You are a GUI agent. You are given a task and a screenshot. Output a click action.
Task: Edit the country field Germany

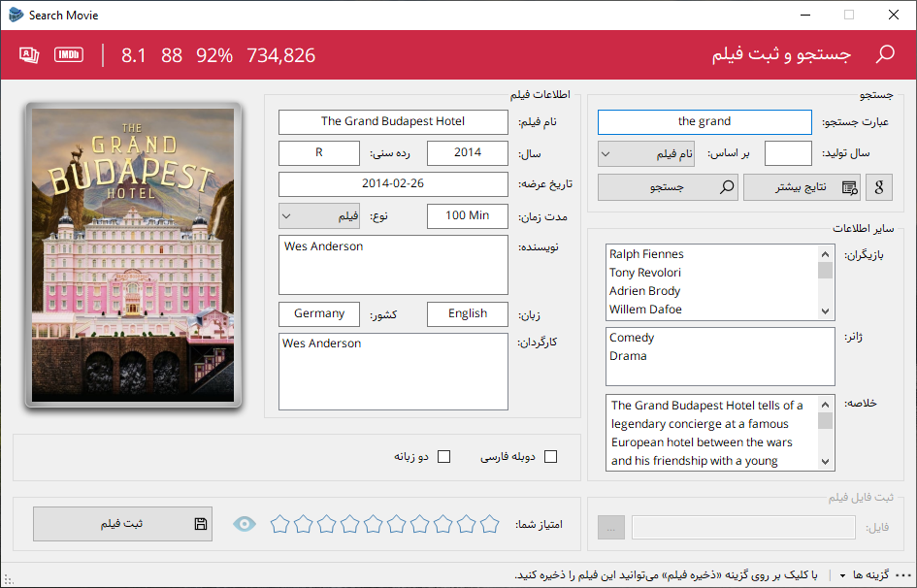pos(319,313)
